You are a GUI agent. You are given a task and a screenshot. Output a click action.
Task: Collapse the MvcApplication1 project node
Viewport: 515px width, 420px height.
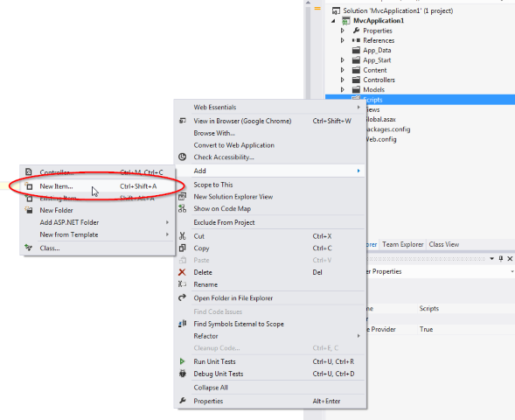coord(334,21)
